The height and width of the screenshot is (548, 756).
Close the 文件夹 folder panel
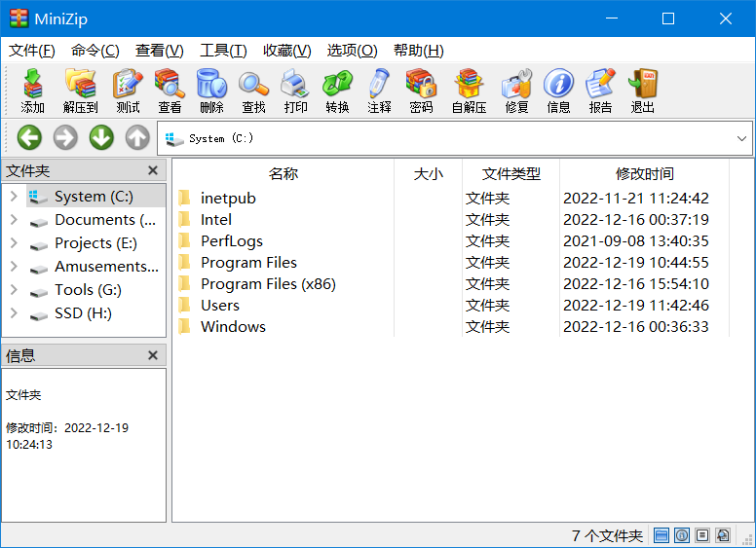tap(153, 170)
